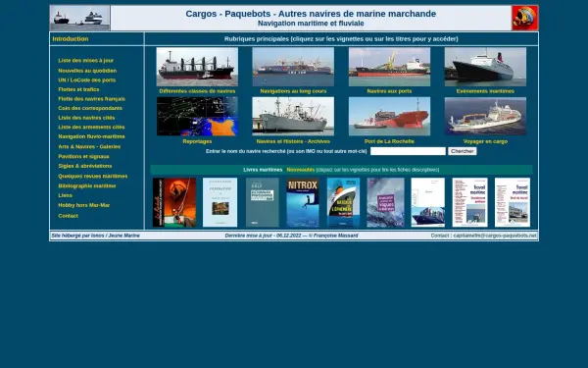Open Contact in the sidebar

pyautogui.click(x=69, y=216)
